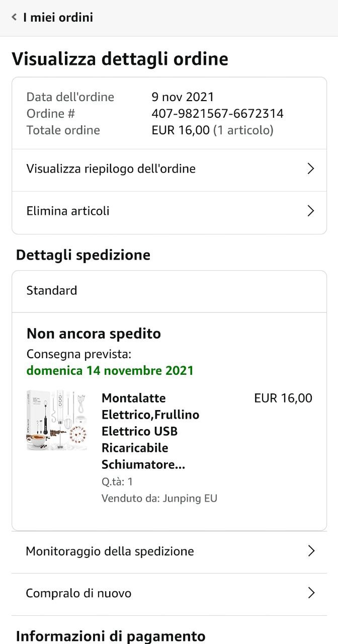Image resolution: width=338 pixels, height=644 pixels.
Task: Open the milk frother product thumbnail
Action: pyautogui.click(x=56, y=420)
